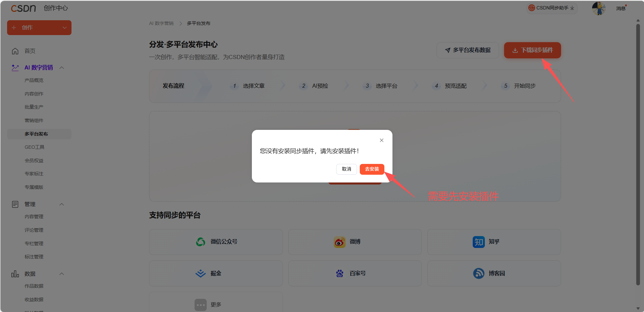Click the 管理 document icon
Screen dimensions: 644x312
15,204
